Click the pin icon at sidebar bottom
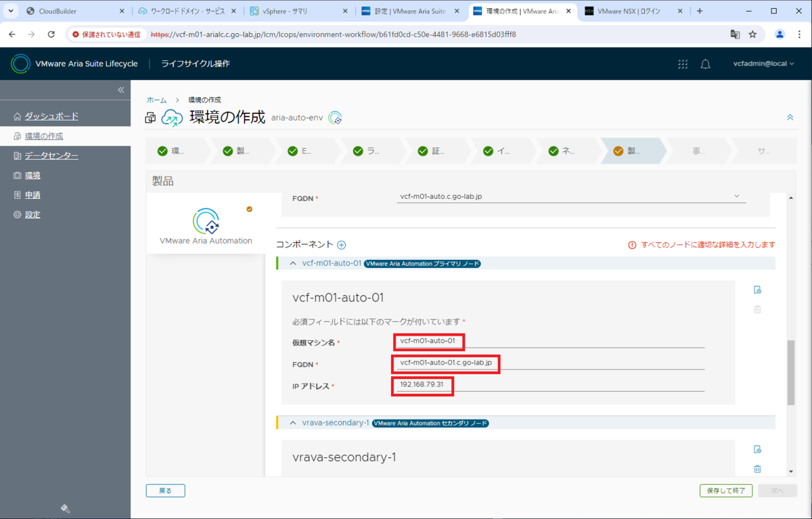The height and width of the screenshot is (519, 812). (x=66, y=509)
